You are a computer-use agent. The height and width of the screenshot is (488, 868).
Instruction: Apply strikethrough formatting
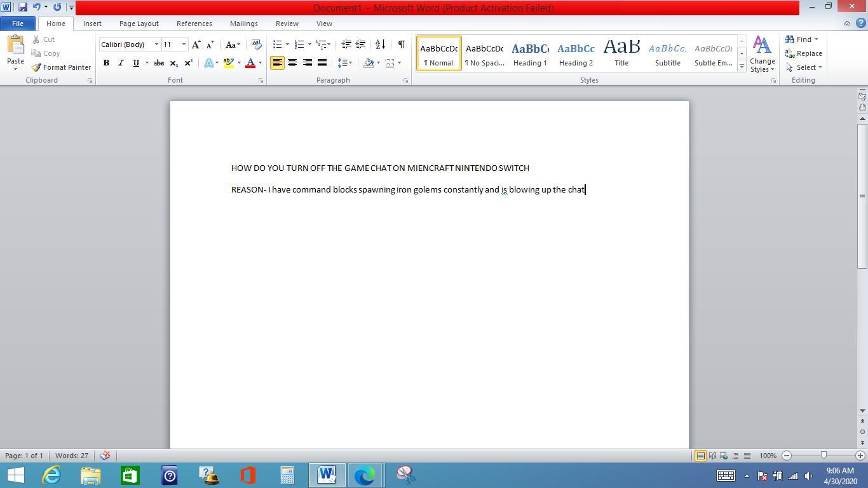click(159, 63)
